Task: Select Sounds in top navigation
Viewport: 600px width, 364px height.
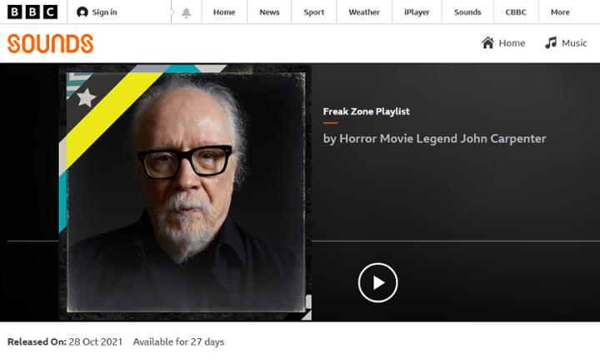Action: (467, 12)
